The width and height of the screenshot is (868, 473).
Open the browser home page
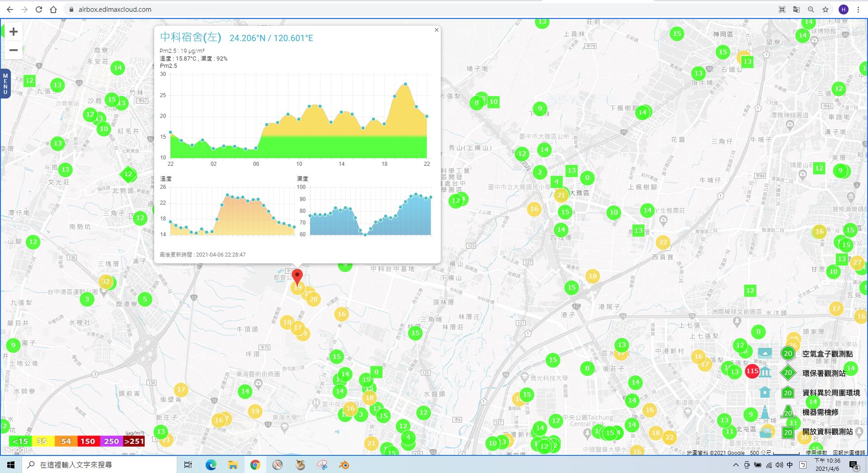(53, 9)
